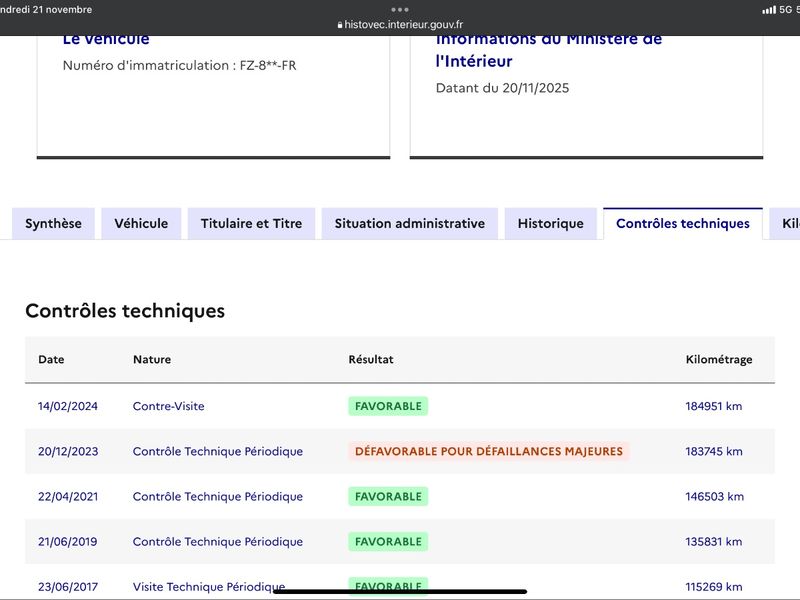Screen dimensions: 800x600
Task: Click the DÉFAVORABLE POUR DÉFAILLANCES MAJEURES badge
Action: click(x=488, y=451)
